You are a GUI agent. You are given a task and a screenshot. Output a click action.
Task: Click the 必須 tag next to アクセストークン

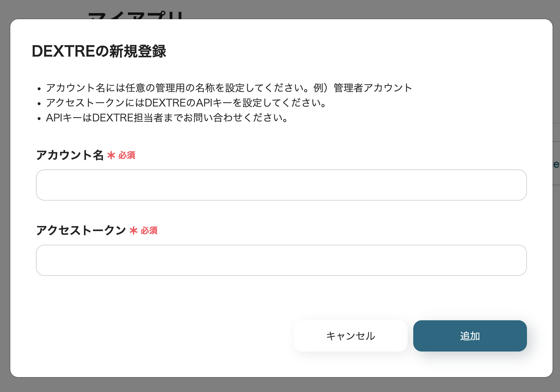[x=149, y=231]
